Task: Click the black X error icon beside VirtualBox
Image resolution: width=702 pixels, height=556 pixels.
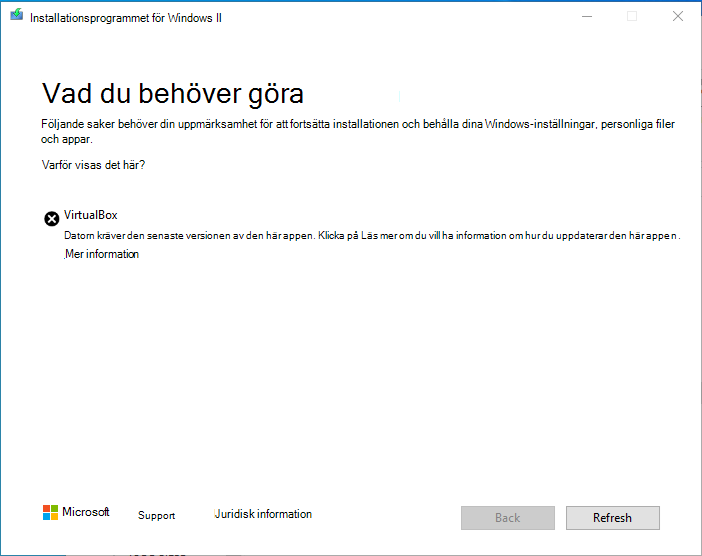Action: coord(51,219)
